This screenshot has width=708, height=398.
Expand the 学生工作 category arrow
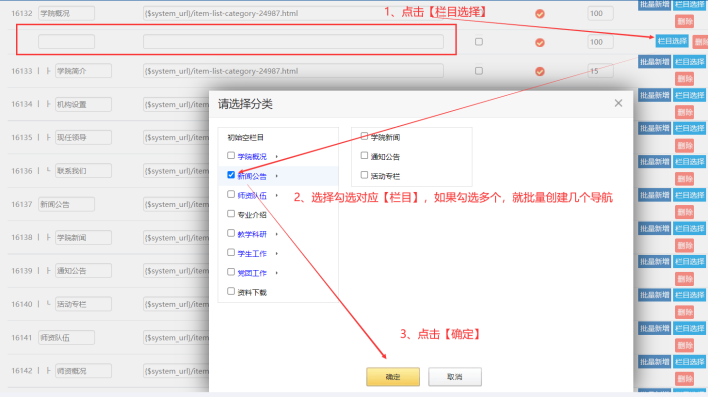coord(276,254)
